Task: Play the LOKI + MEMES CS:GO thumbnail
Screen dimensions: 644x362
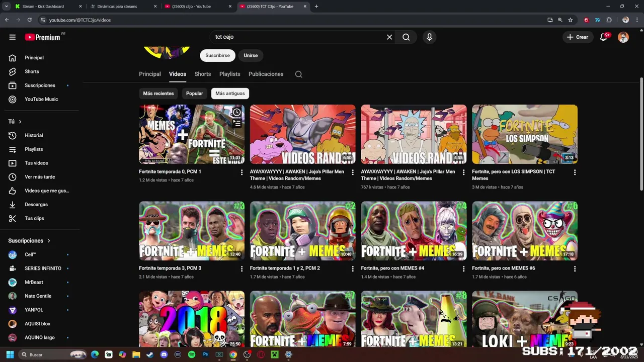Action: [525, 319]
